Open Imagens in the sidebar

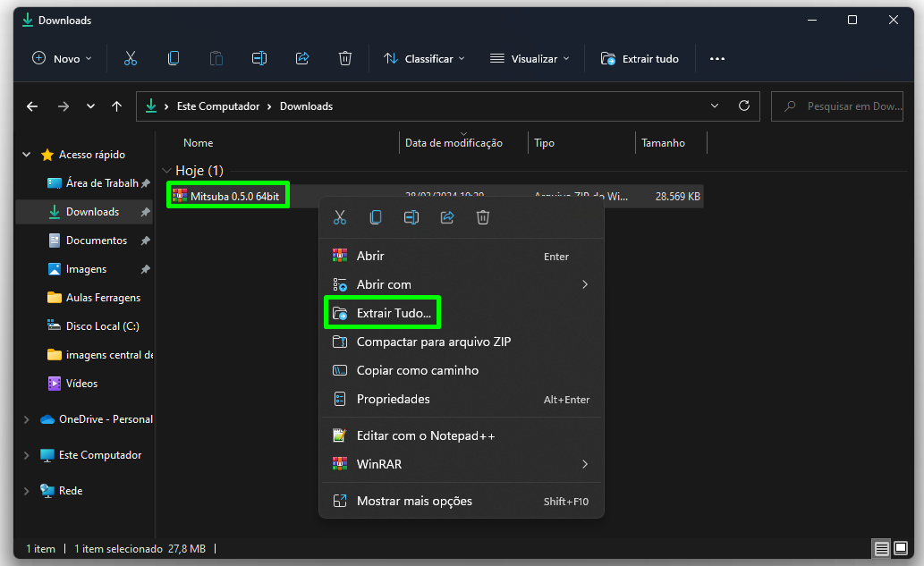pos(87,269)
